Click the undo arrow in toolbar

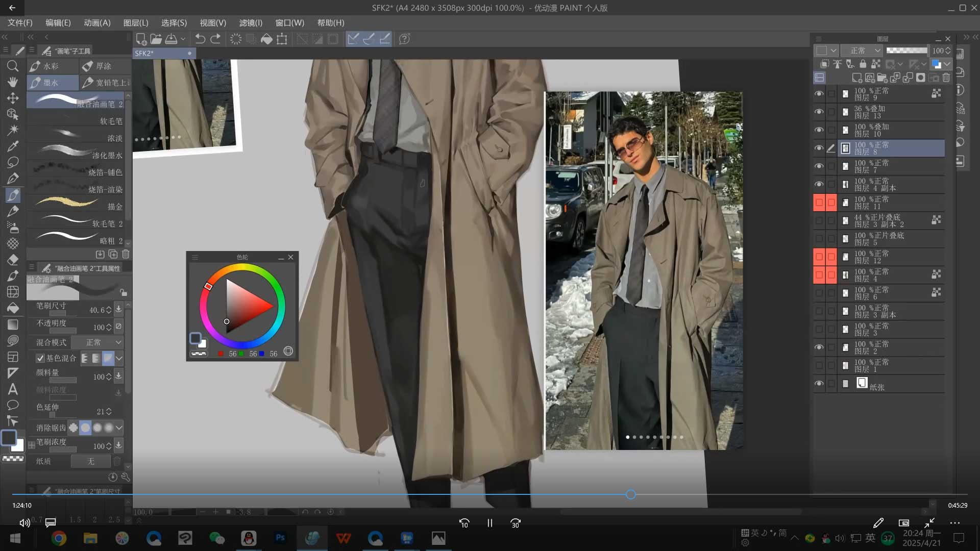pos(200,39)
